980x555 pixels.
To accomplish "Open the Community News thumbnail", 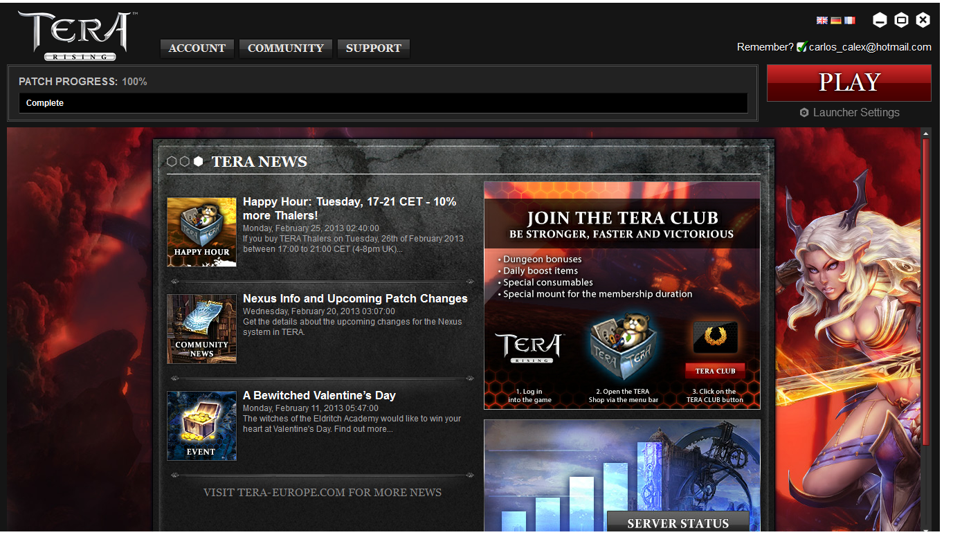I will [201, 329].
